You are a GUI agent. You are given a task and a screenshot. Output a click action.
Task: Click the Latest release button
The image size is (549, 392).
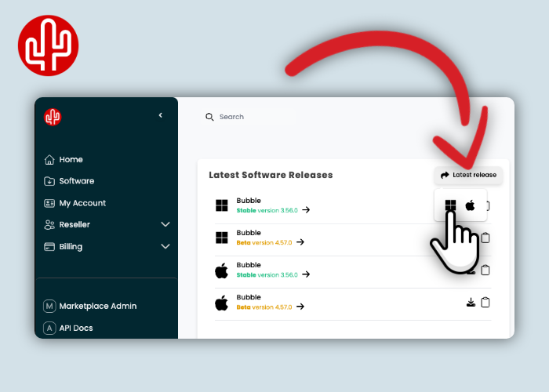pos(468,175)
